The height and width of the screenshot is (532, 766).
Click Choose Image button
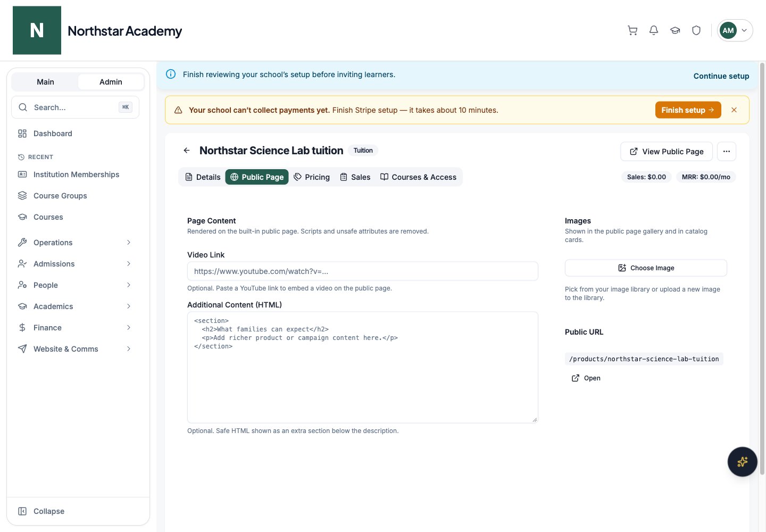coord(646,268)
